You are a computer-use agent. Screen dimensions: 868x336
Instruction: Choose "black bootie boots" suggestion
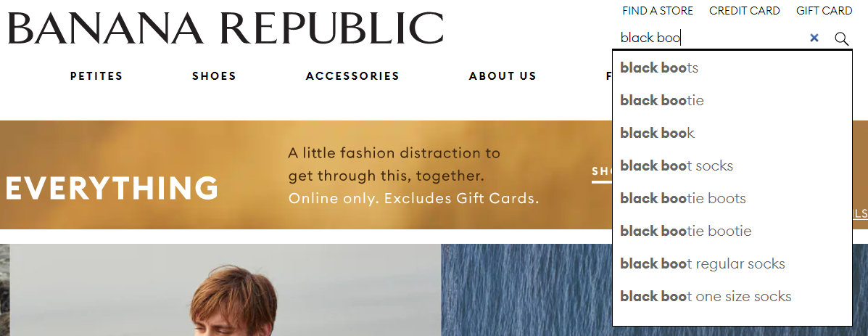click(732, 199)
